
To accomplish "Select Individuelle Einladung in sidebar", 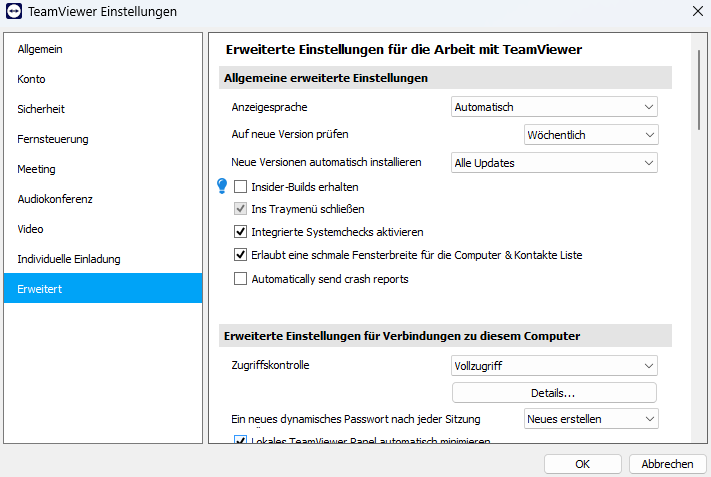I will [x=103, y=258].
